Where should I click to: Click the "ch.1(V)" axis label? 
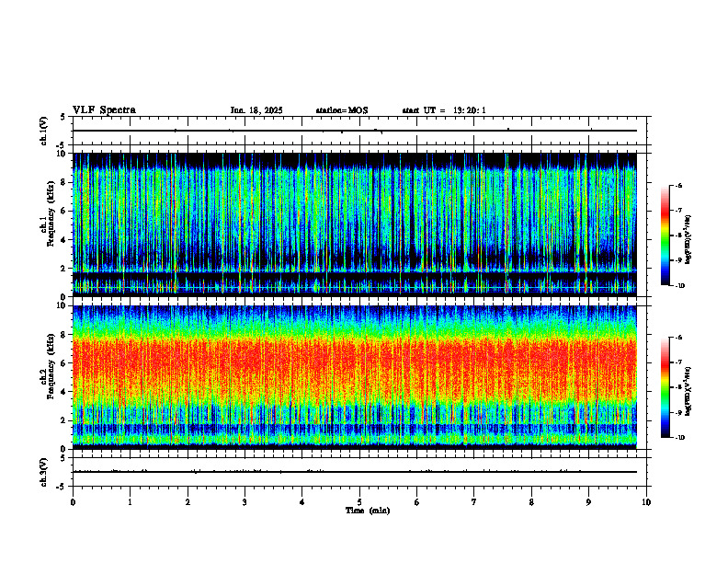[43, 131]
